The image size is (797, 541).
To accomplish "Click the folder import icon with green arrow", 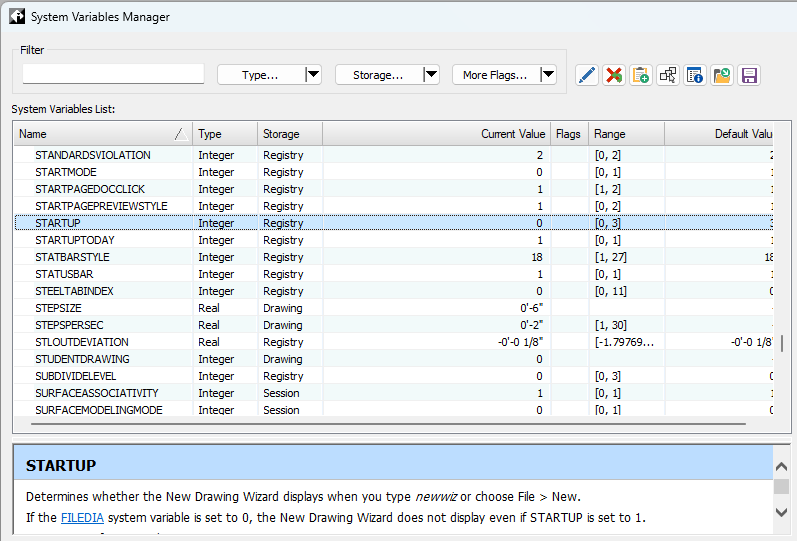I will point(722,75).
